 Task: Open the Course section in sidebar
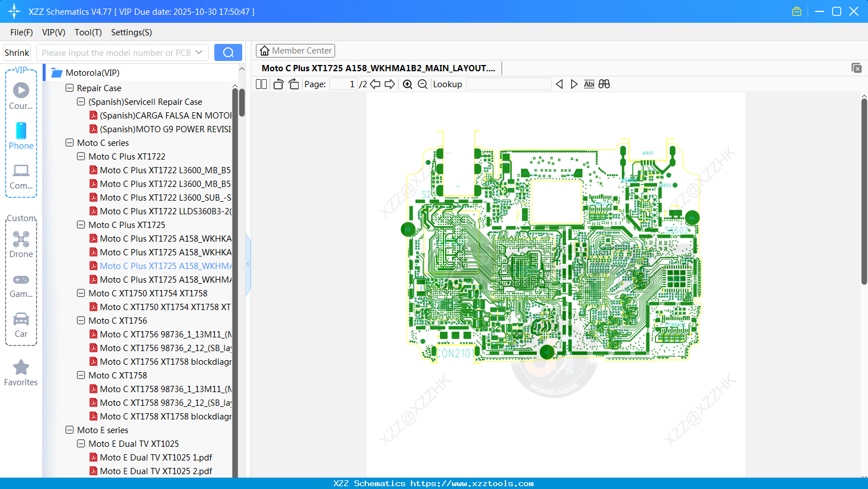coord(21,96)
